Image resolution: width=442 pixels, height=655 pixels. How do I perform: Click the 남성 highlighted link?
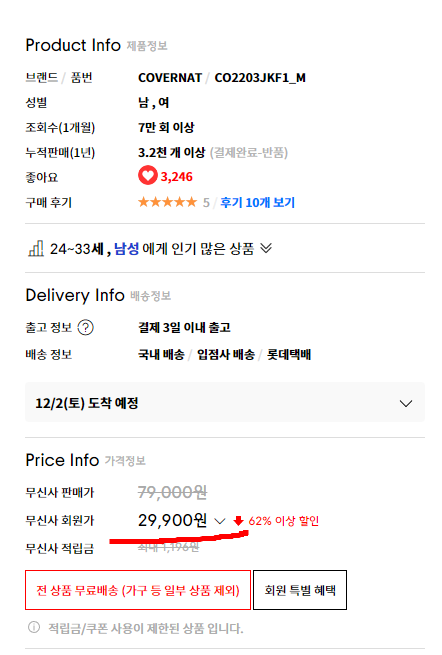coord(126,249)
